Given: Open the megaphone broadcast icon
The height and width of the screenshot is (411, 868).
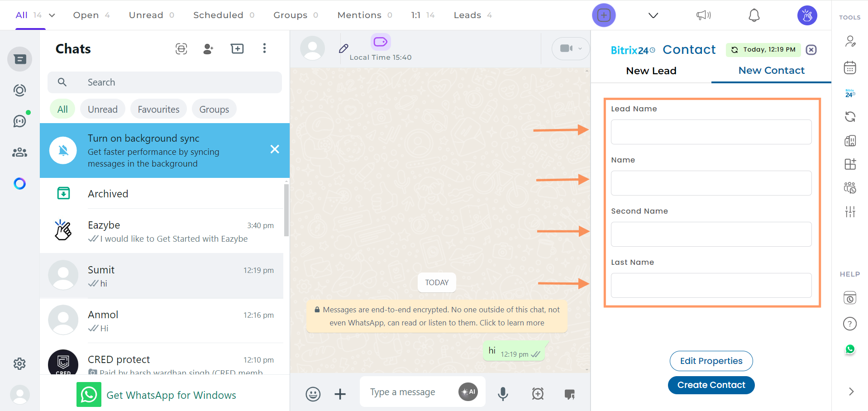Looking at the screenshot, I should [x=703, y=15].
